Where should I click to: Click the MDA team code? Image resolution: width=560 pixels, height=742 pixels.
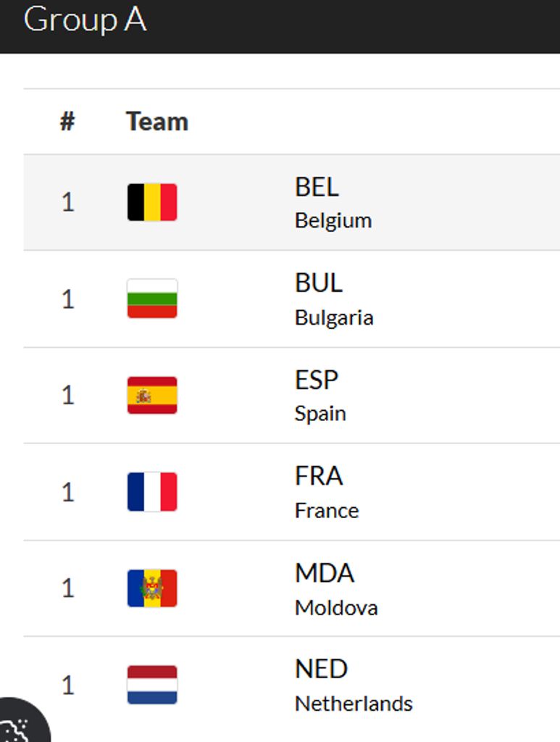(324, 573)
